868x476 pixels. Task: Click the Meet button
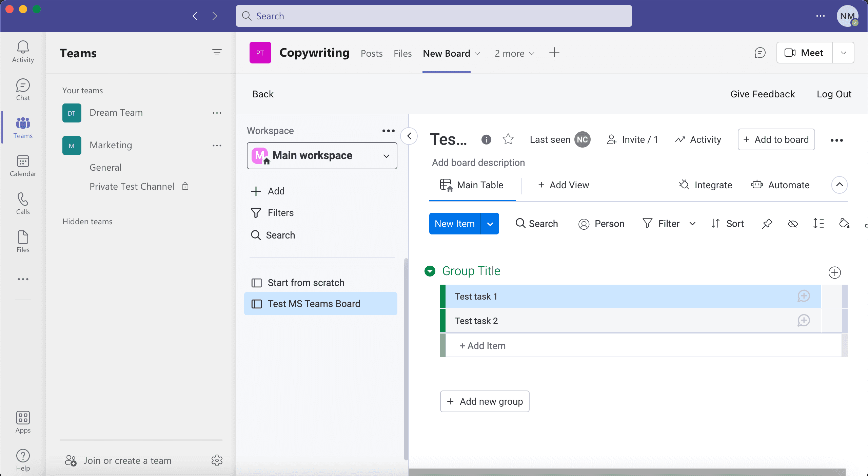click(804, 53)
